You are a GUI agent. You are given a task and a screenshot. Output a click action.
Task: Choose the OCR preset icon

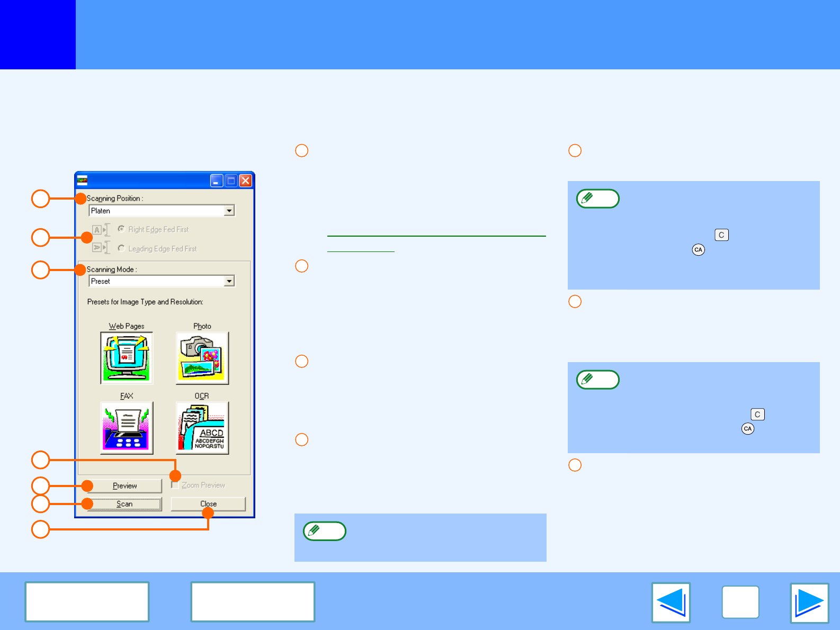tap(202, 428)
